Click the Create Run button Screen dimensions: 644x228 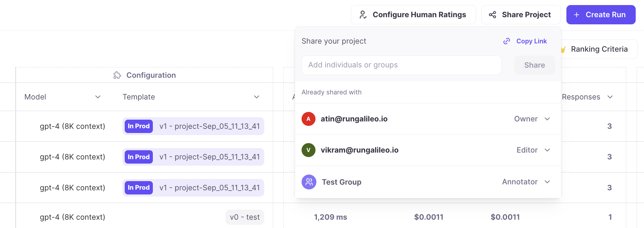coord(601,15)
